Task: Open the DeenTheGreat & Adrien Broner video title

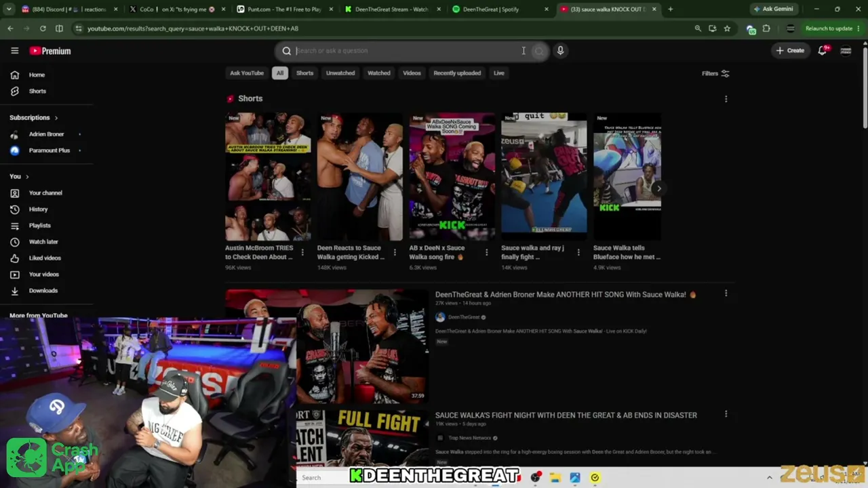Action: coord(566,294)
